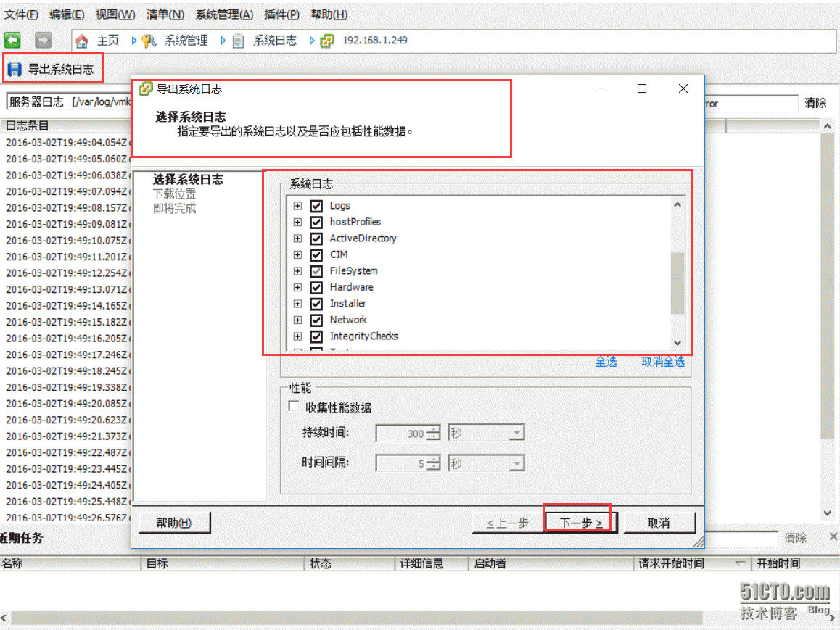Click 主页 in the breadcrumb
The height and width of the screenshot is (630, 840).
[x=108, y=41]
